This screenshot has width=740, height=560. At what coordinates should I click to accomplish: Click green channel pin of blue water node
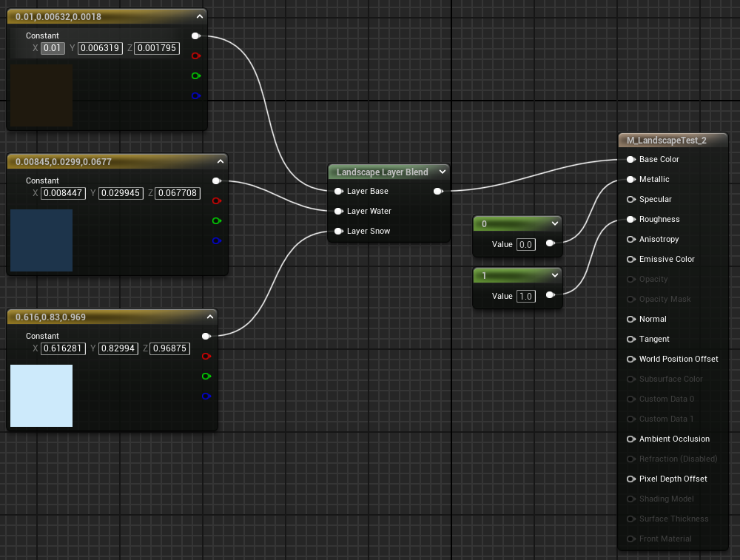[217, 220]
